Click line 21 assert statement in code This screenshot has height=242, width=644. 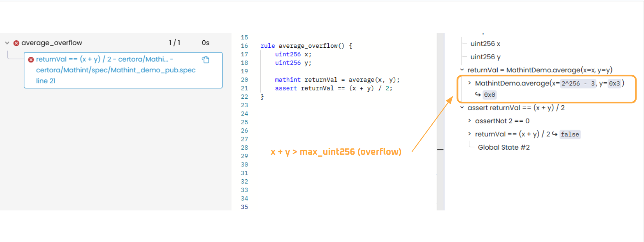[x=333, y=88]
